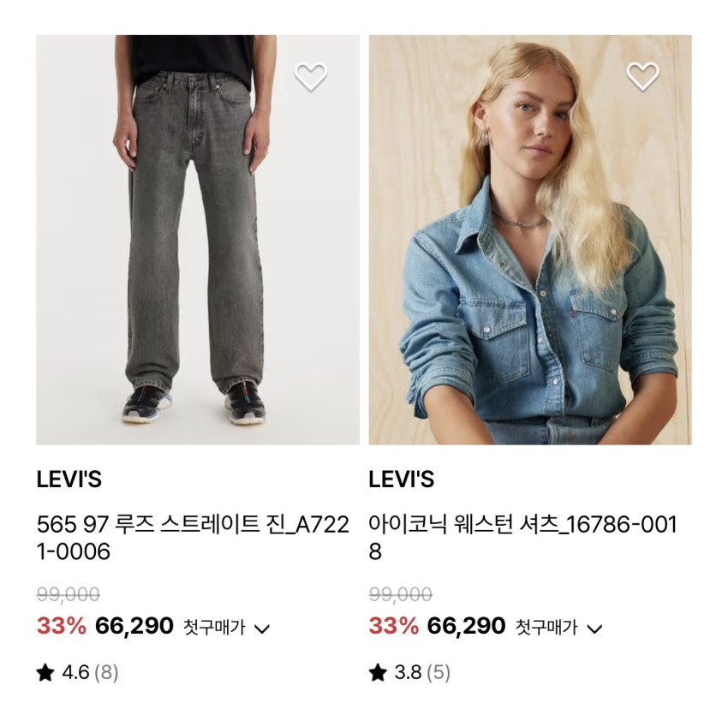Image resolution: width=728 pixels, height=703 pixels.
Task: Click star rating icon showing 4.6
Action: 45,672
